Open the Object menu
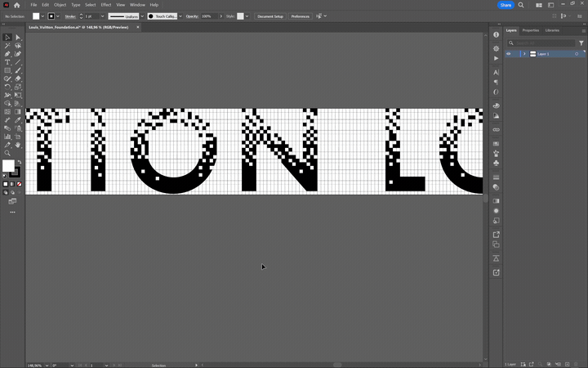 pyautogui.click(x=60, y=5)
